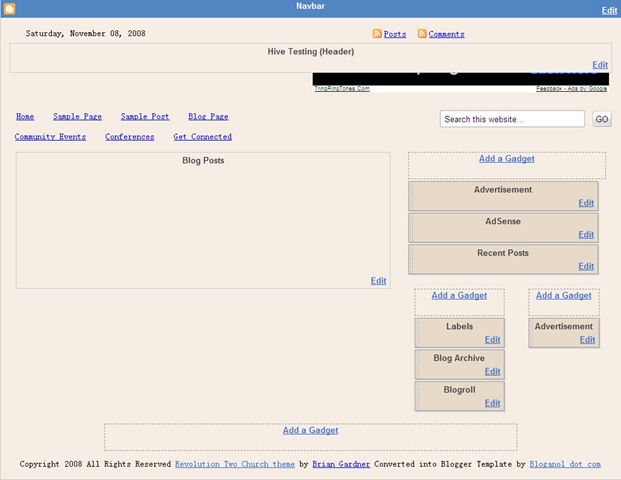This screenshot has width=621, height=480.
Task: Click the Posts RSS feed icon
Action: point(377,34)
